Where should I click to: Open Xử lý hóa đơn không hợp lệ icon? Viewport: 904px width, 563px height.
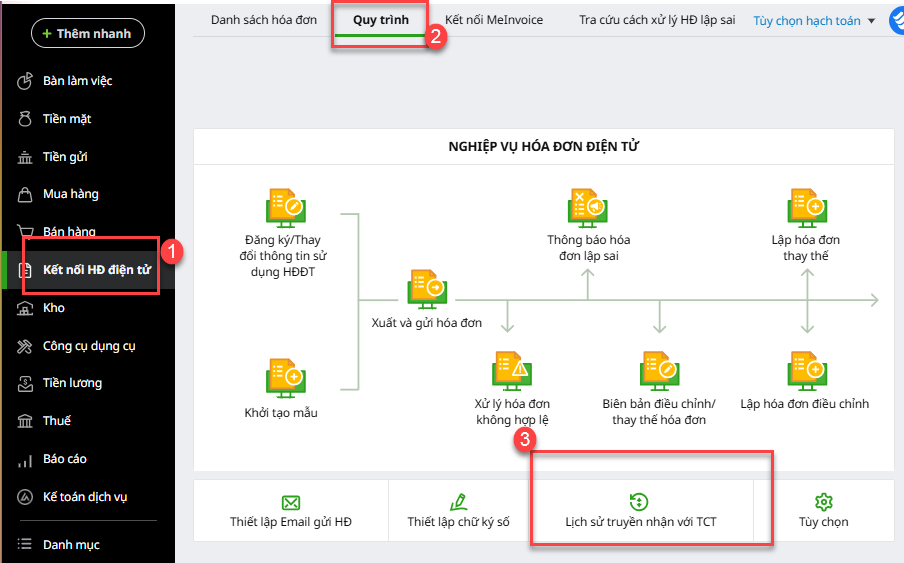pos(511,371)
